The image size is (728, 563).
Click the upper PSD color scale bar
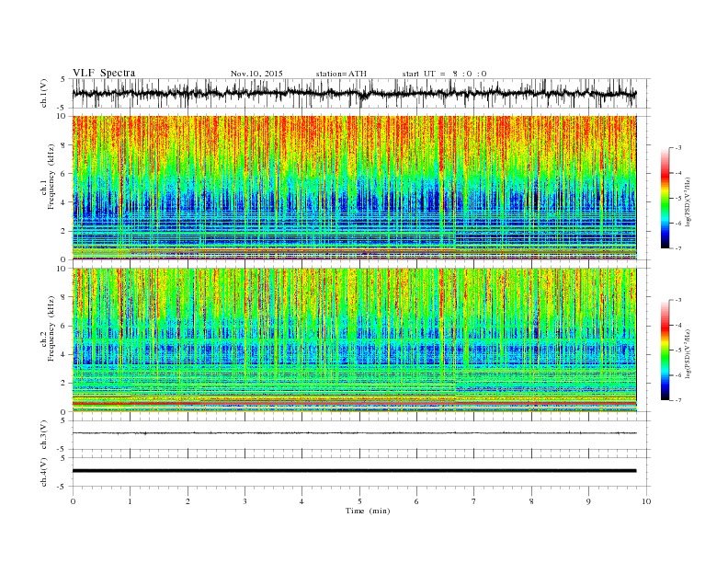(x=665, y=198)
